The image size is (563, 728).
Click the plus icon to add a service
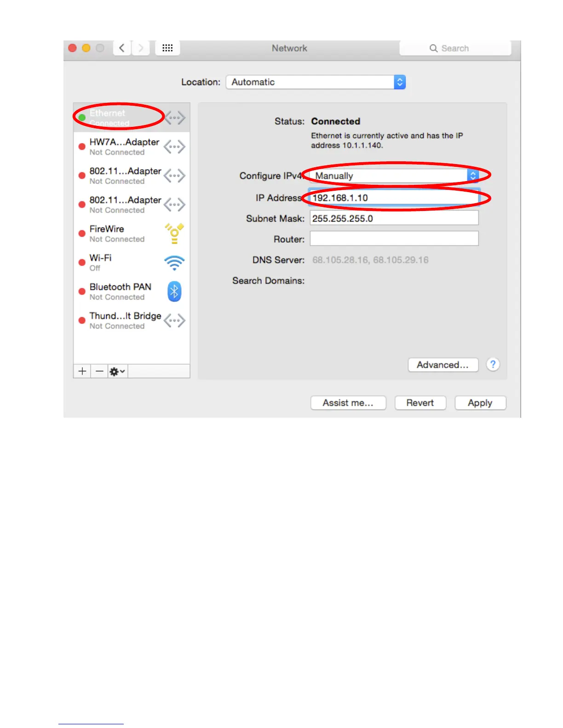pos(82,371)
